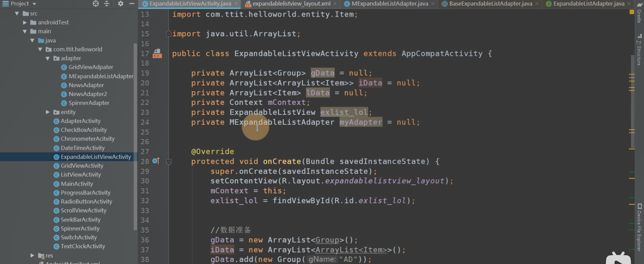Click the @Override annotation on line 27

tap(212, 152)
